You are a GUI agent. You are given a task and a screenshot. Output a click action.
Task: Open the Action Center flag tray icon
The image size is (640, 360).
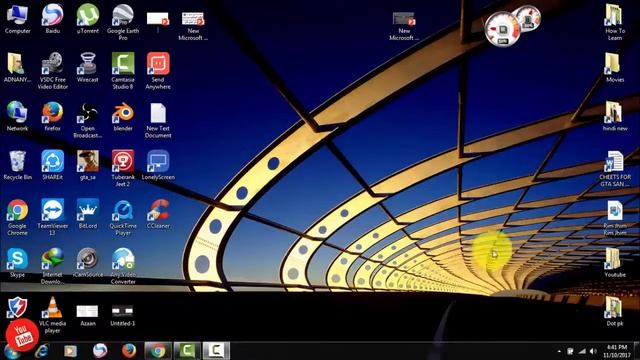pyautogui.click(x=570, y=351)
